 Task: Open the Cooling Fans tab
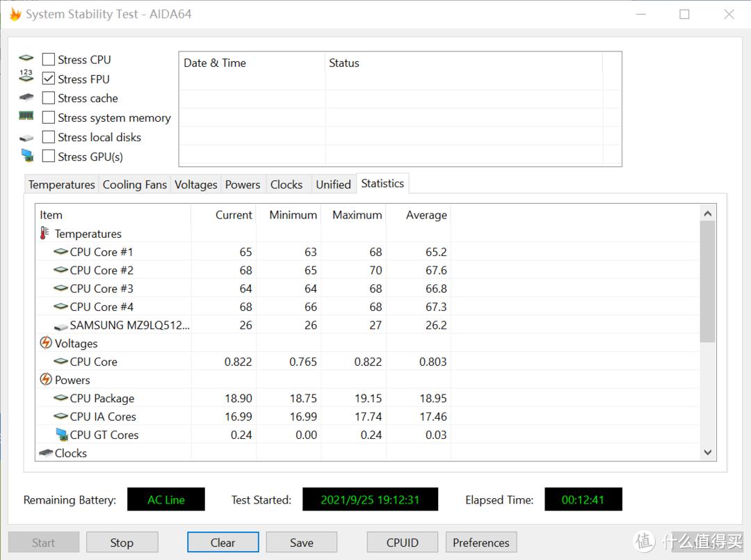click(134, 184)
